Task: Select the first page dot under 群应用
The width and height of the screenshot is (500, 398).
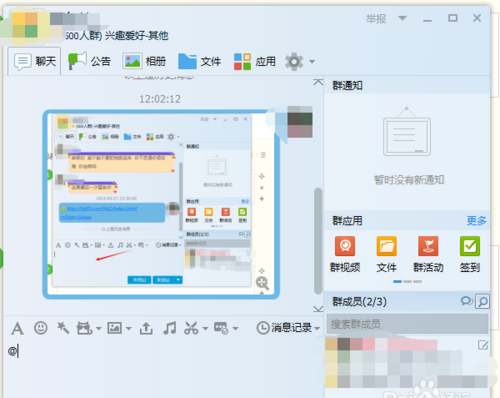Action: (x=397, y=282)
